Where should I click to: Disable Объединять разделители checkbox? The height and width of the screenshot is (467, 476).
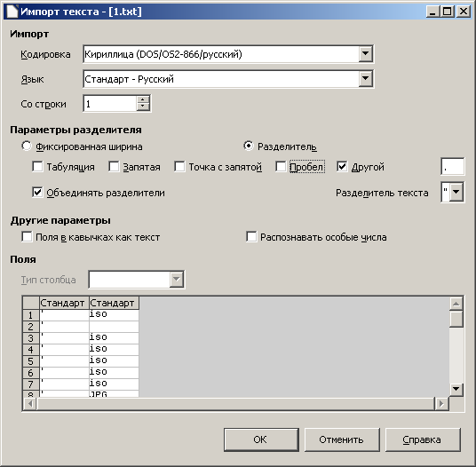click(x=37, y=193)
